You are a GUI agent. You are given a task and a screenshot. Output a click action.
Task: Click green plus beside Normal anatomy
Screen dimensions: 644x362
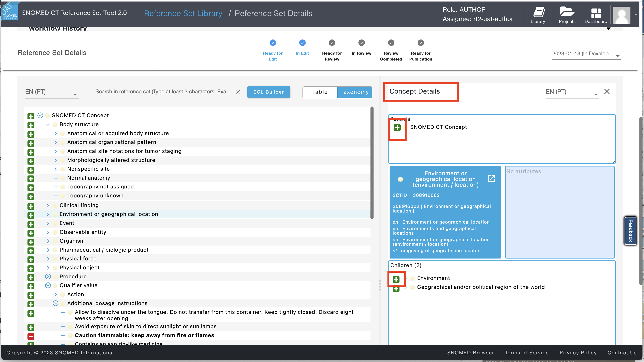click(31, 179)
